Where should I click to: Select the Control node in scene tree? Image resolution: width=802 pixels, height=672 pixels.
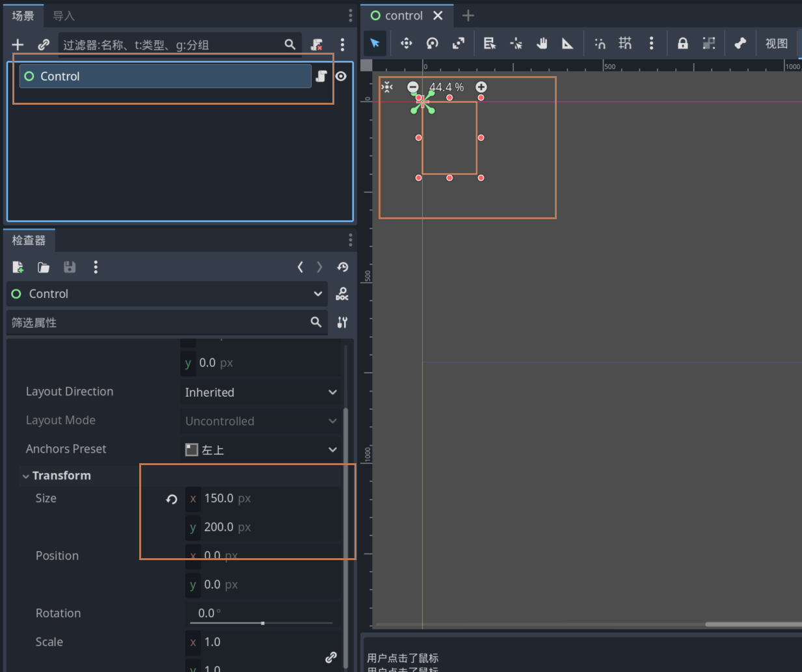point(165,76)
